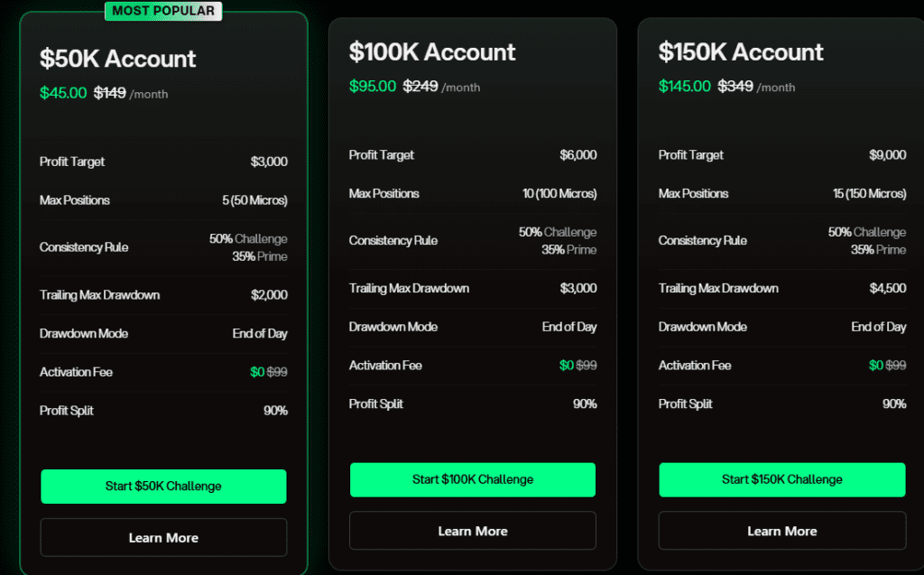Click the Consistency Rule row on the $150K card
924x575 pixels.
pyautogui.click(x=781, y=240)
